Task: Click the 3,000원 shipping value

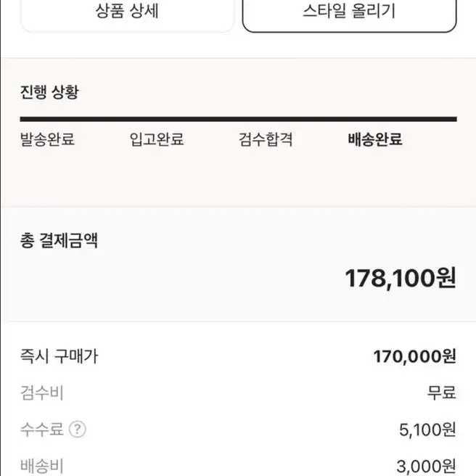Action: pos(427,467)
